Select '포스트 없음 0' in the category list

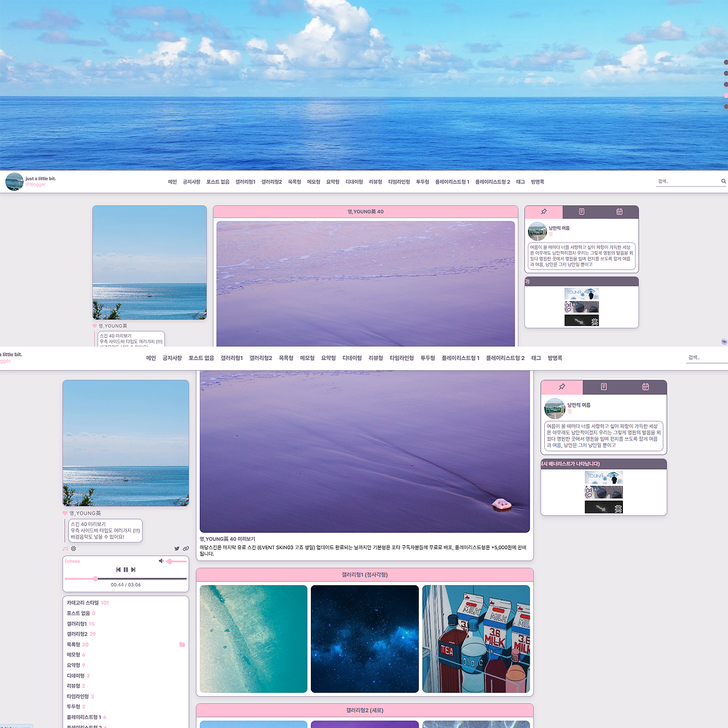pyautogui.click(x=81, y=613)
